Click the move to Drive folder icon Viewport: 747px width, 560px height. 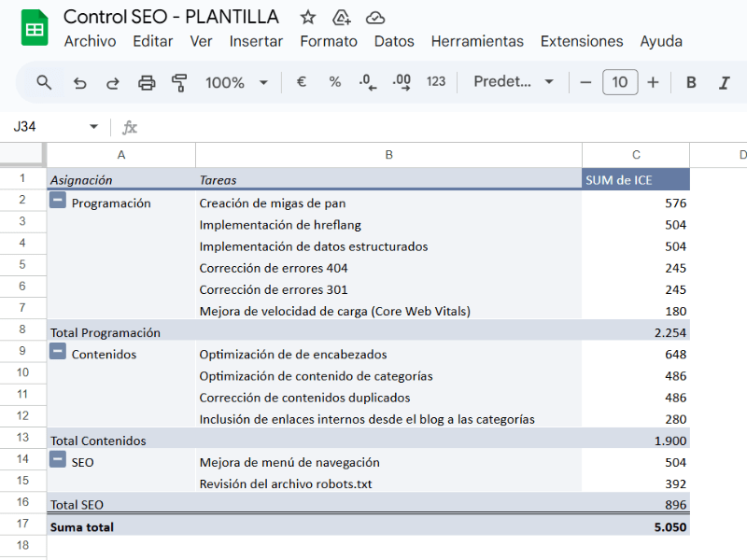[342, 18]
